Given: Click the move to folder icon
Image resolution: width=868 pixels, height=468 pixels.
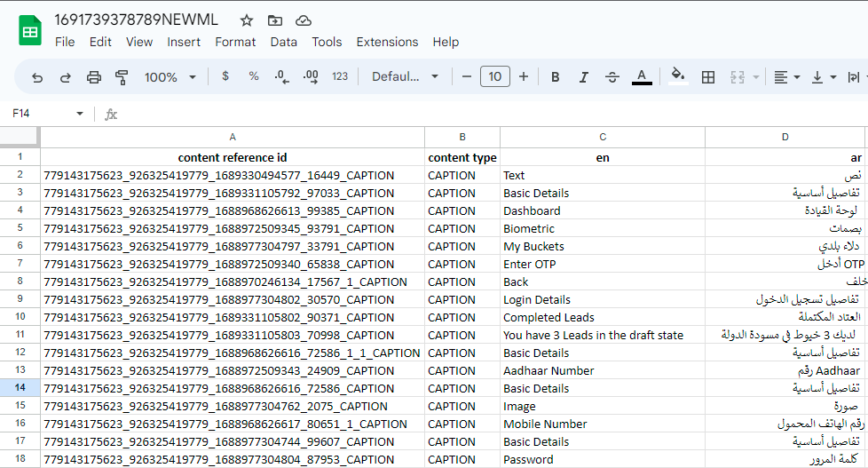Looking at the screenshot, I should (275, 21).
